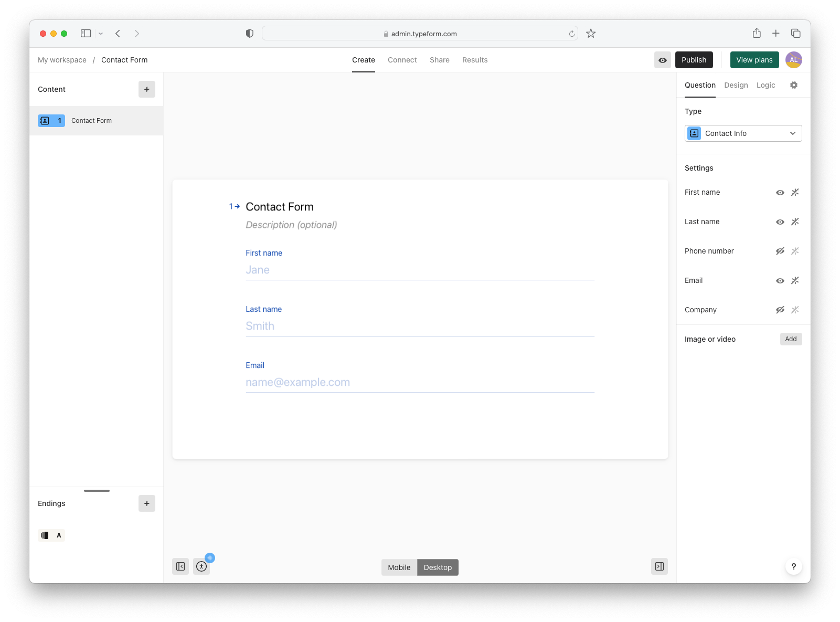Click the View plans button
840x622 pixels.
pyautogui.click(x=754, y=60)
